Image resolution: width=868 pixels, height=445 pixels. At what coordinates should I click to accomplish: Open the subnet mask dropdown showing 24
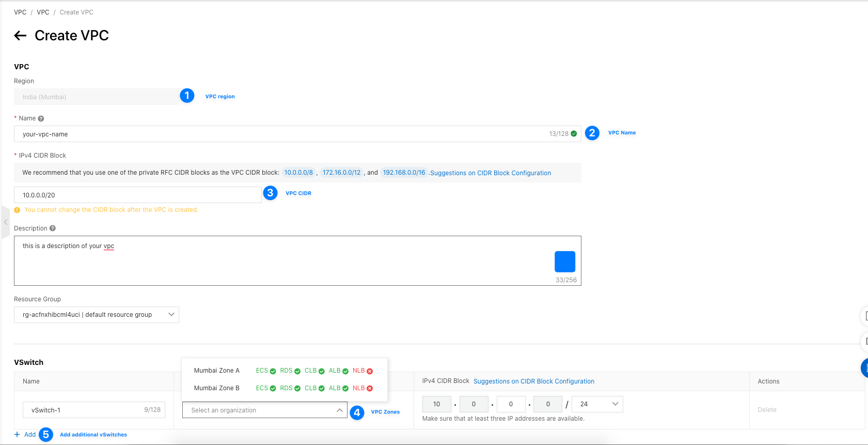(597, 404)
